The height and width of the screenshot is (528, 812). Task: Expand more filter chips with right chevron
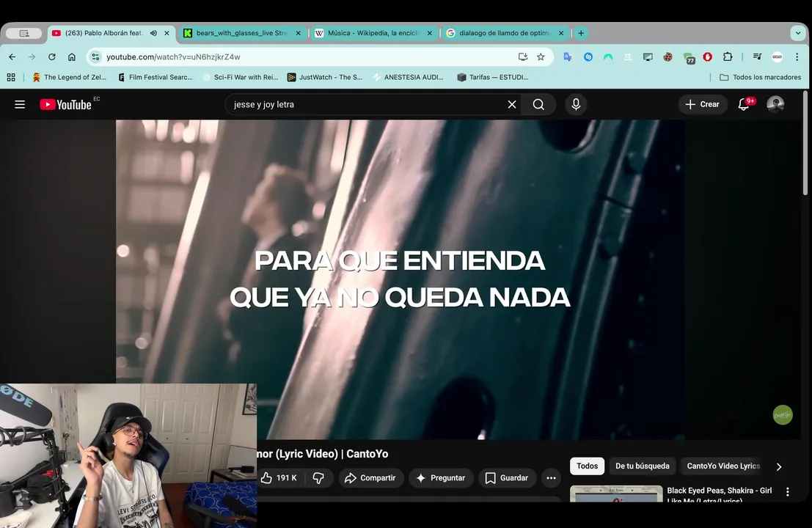pos(779,466)
